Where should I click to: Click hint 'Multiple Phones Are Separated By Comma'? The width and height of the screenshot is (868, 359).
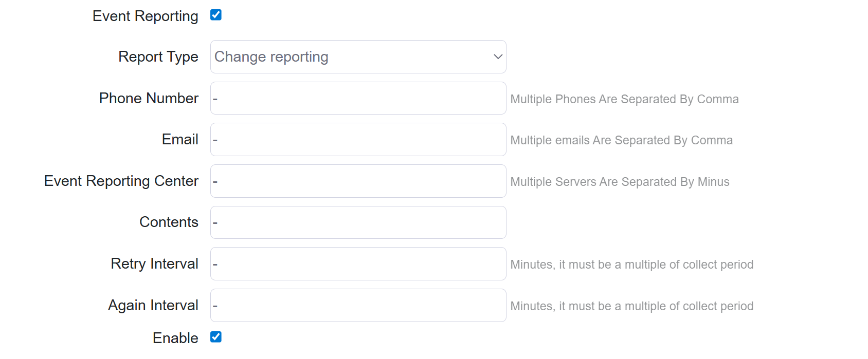(x=624, y=99)
